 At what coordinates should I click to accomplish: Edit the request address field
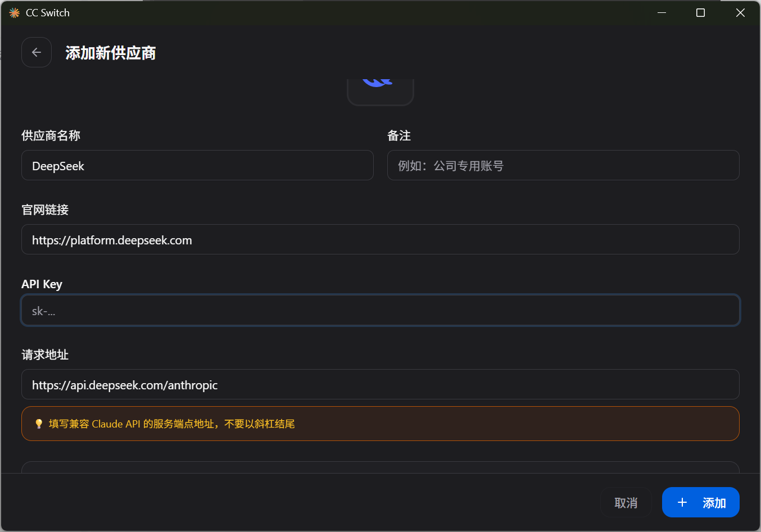point(380,384)
